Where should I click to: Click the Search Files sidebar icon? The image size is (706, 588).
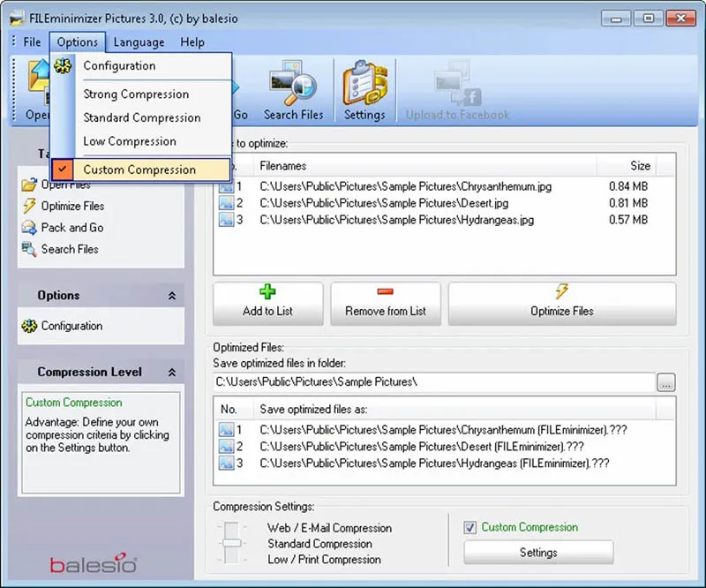coord(28,249)
